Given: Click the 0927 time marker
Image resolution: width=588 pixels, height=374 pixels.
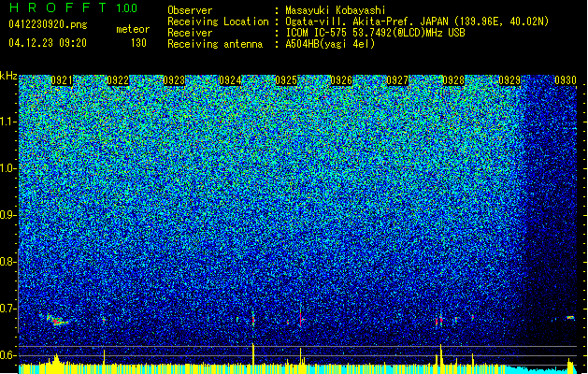Looking at the screenshot, I should tap(397, 80).
